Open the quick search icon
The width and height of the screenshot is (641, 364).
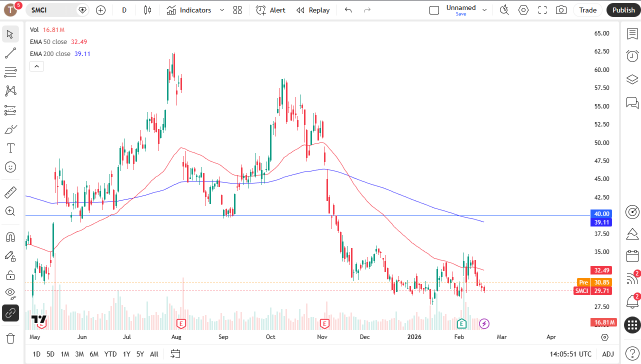pyautogui.click(x=504, y=10)
